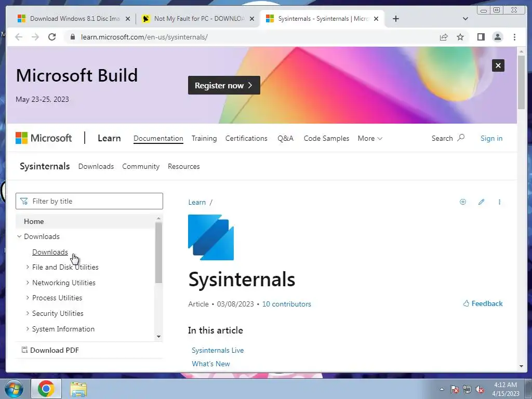Share this page icon in address bar
The image size is (532, 399).
(444, 37)
